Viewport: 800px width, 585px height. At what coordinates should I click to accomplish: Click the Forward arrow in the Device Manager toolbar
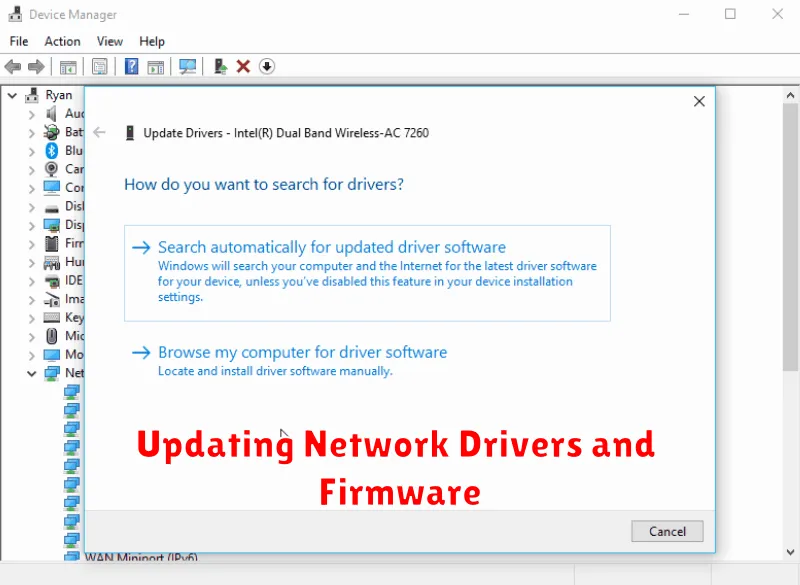coord(36,66)
